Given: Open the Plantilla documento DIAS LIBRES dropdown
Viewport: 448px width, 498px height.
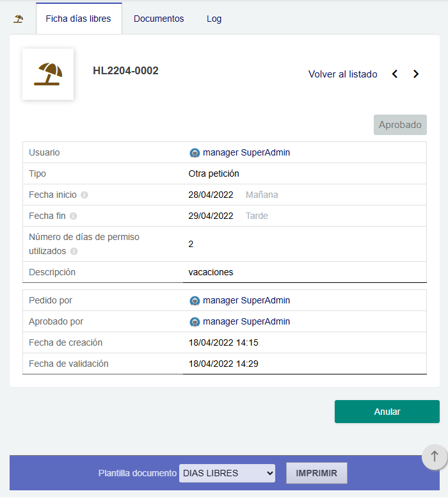Looking at the screenshot, I should [x=227, y=473].
